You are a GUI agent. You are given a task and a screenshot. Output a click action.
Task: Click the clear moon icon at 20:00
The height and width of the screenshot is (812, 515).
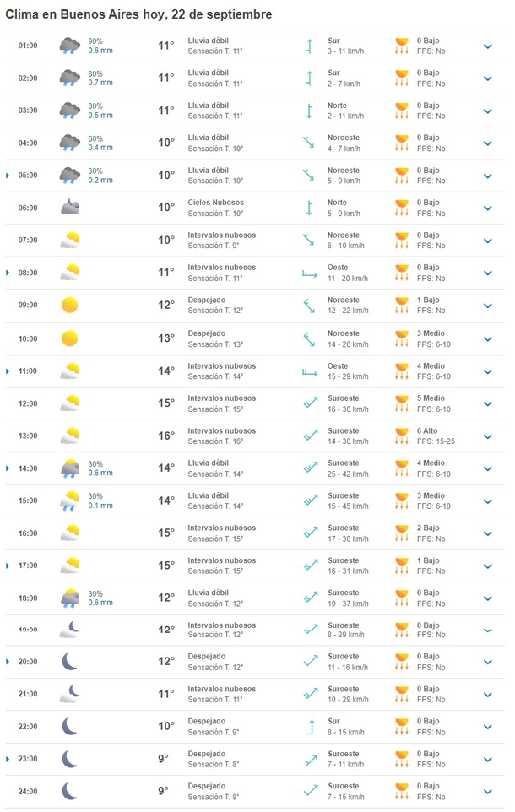(x=70, y=661)
